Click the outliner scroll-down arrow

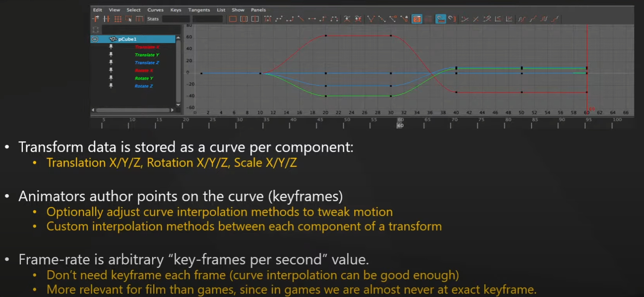coord(178,105)
